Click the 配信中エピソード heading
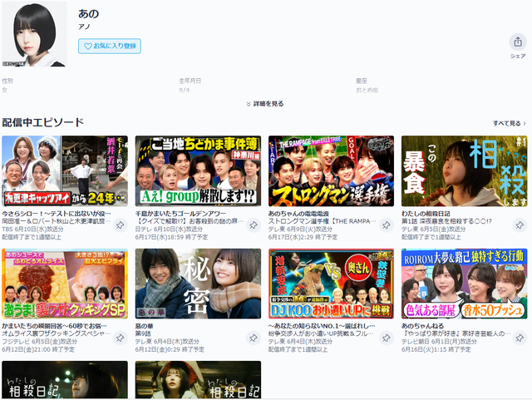This screenshot has height=400, width=532. (x=42, y=122)
